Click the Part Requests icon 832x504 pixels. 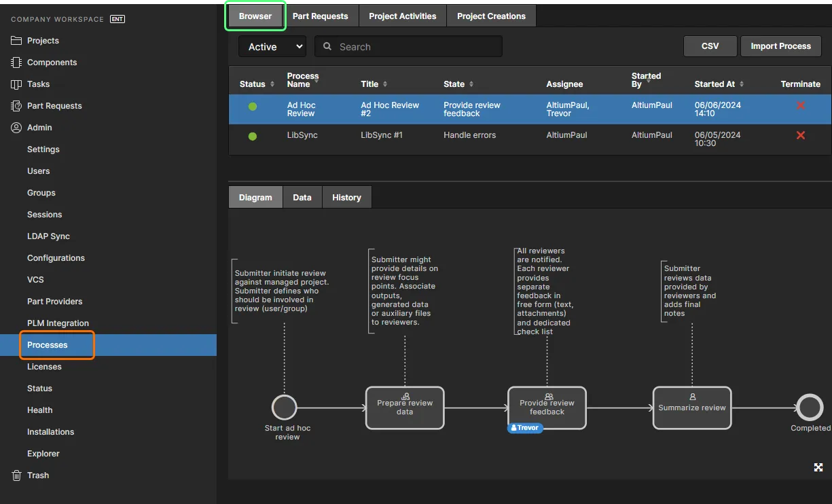point(16,106)
